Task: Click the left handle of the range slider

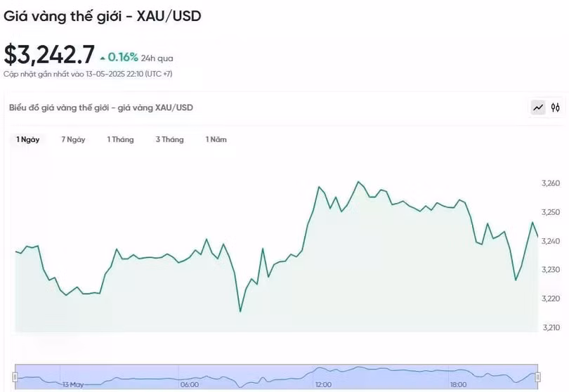Action: tap(15, 377)
